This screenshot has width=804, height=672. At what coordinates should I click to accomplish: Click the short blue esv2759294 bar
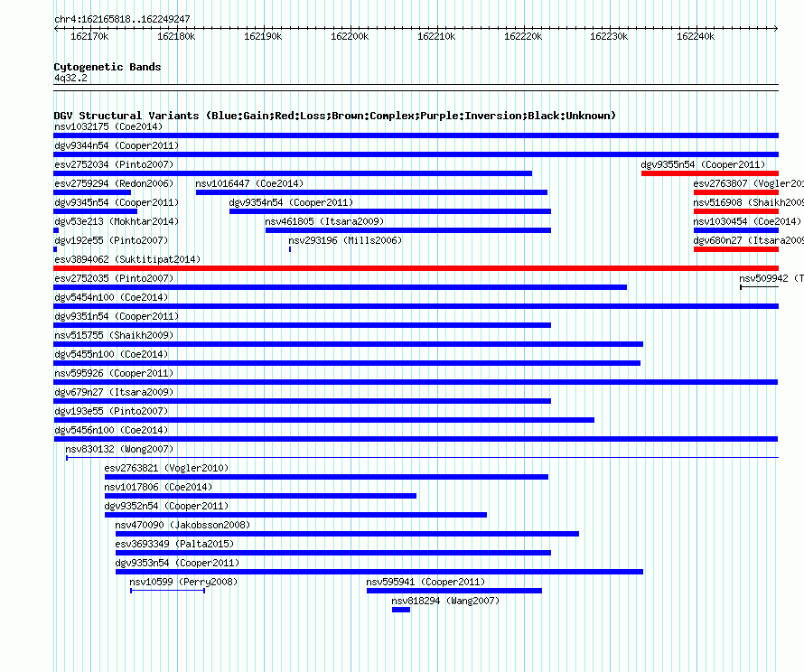[92, 192]
